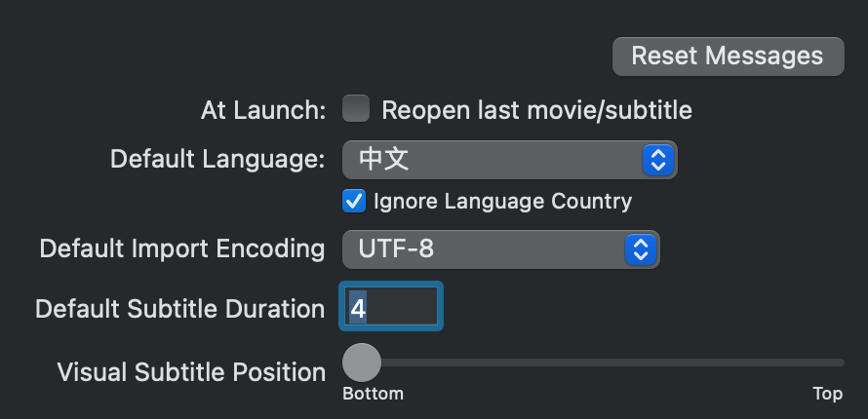The height and width of the screenshot is (419, 868).
Task: Enable the Reopen last movie/subtitle checkbox
Action: [x=356, y=109]
